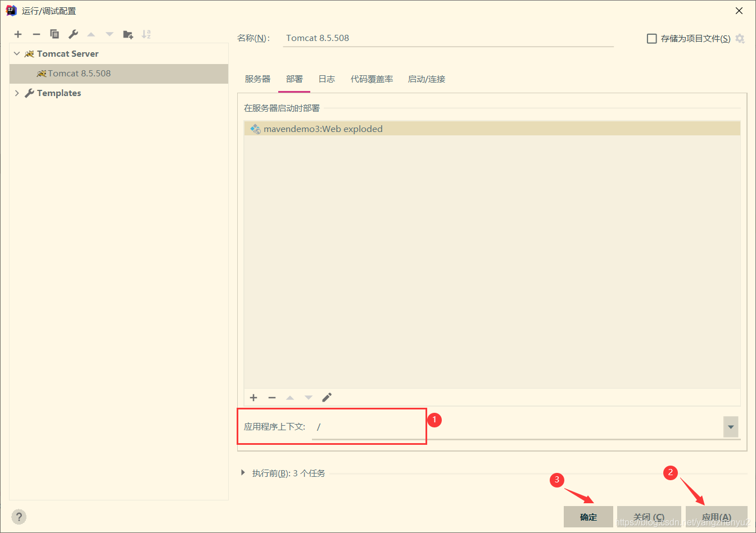This screenshot has height=533, width=756.
Task: Move configuration up arrow in left toolbar
Action: (x=91, y=34)
